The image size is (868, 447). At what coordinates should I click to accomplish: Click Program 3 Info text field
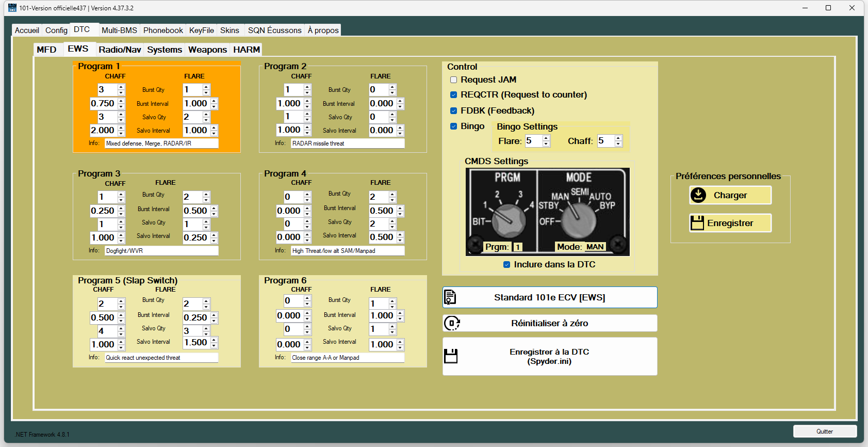(161, 251)
